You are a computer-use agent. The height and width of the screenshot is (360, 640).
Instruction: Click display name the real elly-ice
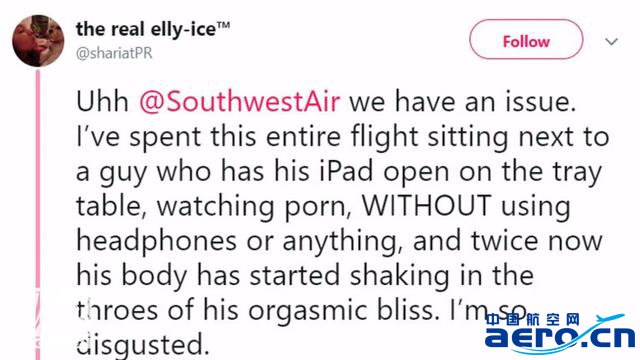pos(145,29)
